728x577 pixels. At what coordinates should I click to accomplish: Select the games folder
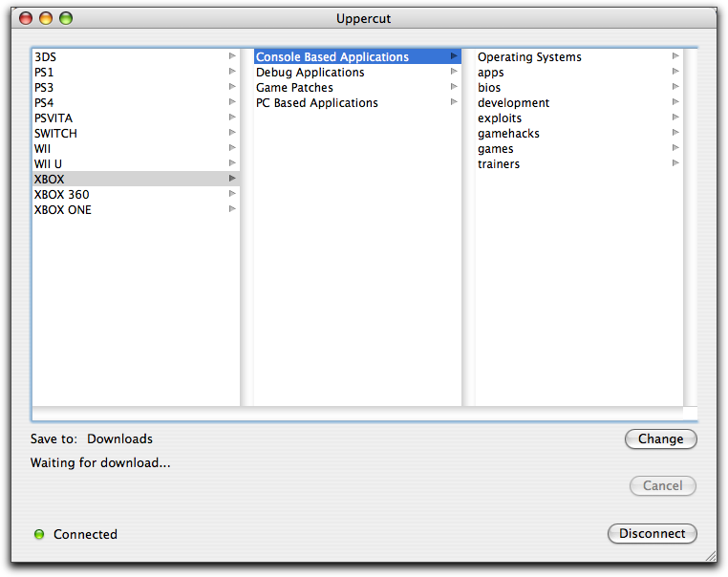(579, 148)
